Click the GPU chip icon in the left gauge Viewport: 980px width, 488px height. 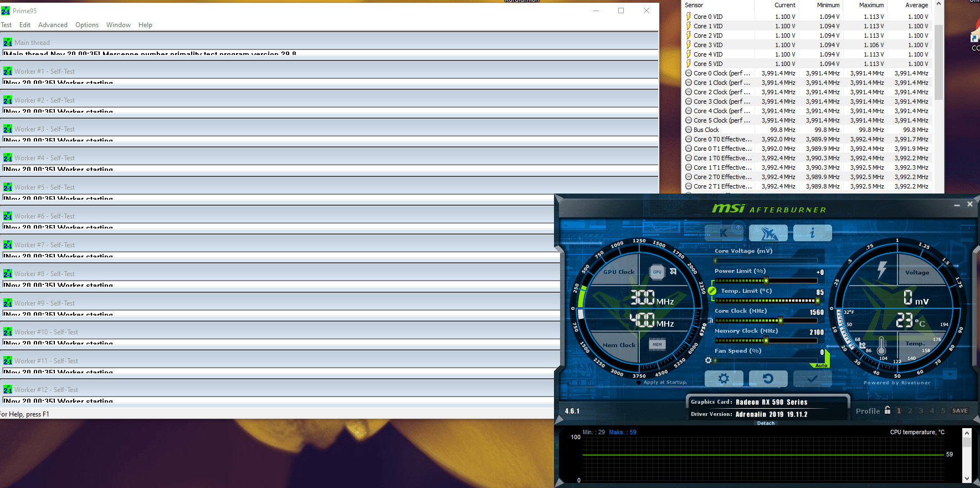657,272
